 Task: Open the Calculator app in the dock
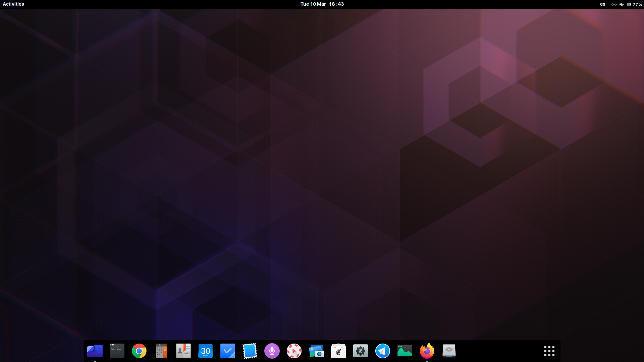click(x=161, y=351)
